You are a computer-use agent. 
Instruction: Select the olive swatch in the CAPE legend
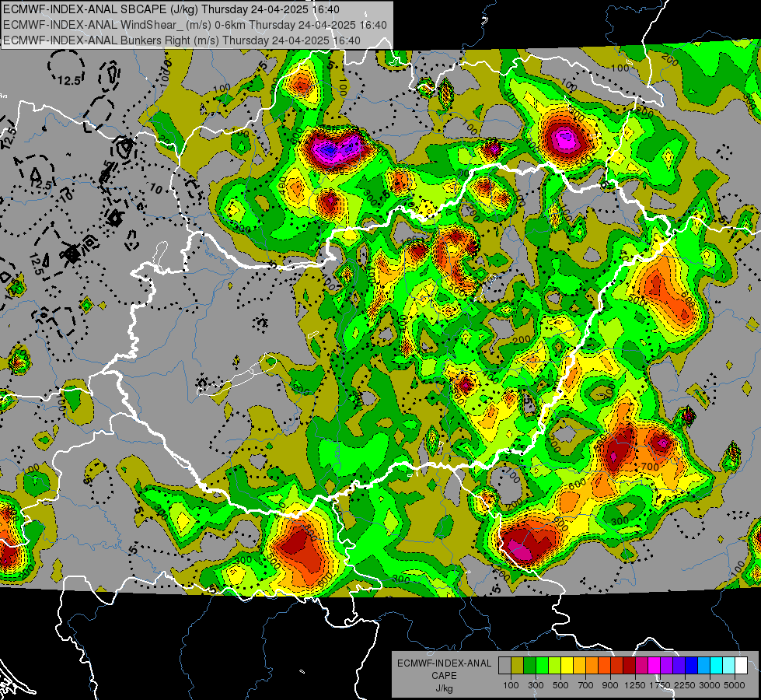point(518,666)
